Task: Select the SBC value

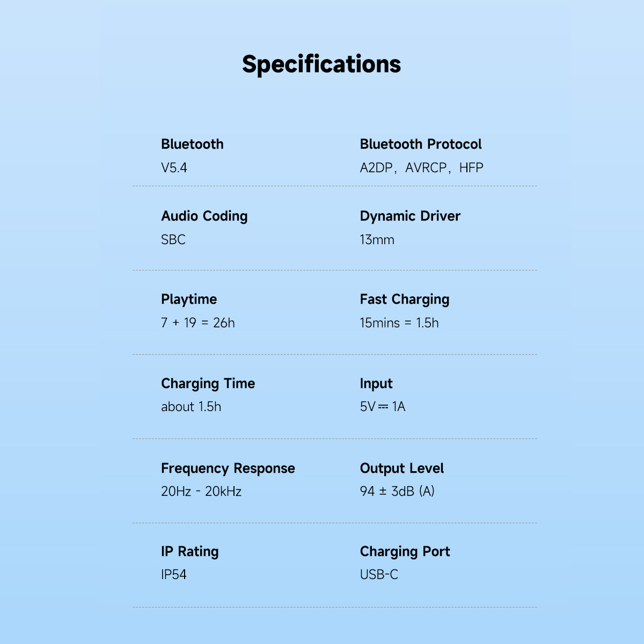Action: (173, 240)
